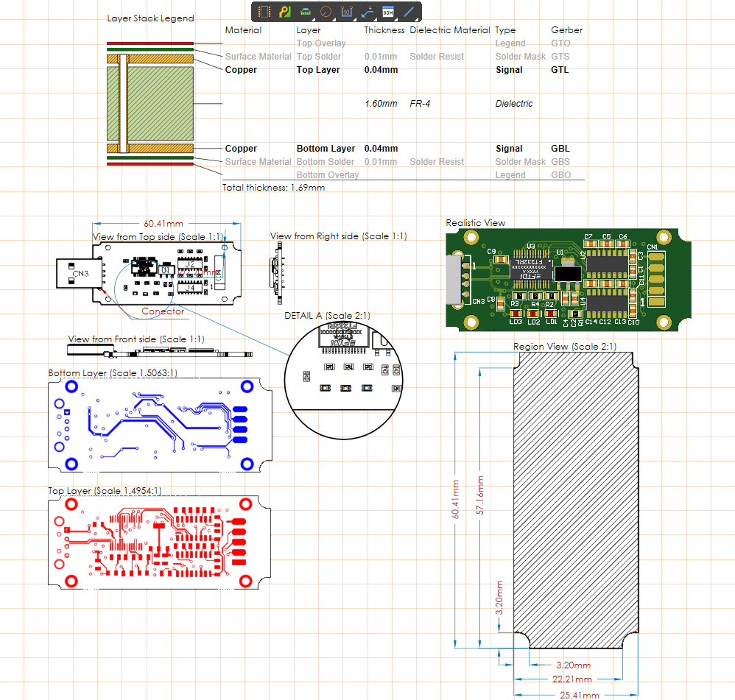Screen dimensions: 735x700
Task: Click the 'Realistic View' title
Action: pyautogui.click(x=475, y=223)
